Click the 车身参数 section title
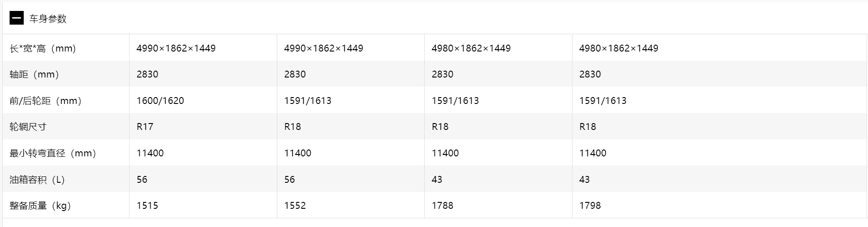The image size is (868, 227). point(48,19)
